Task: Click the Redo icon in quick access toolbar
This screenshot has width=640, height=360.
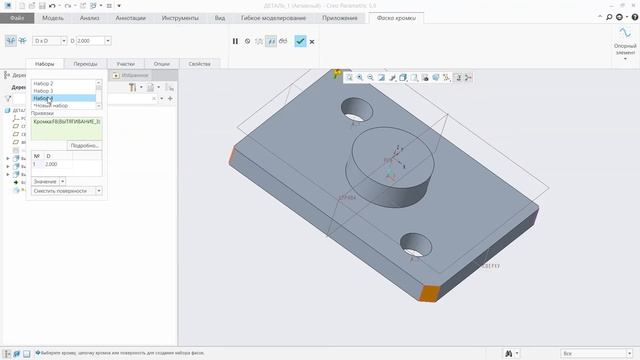Action: pyautogui.click(x=68, y=6)
